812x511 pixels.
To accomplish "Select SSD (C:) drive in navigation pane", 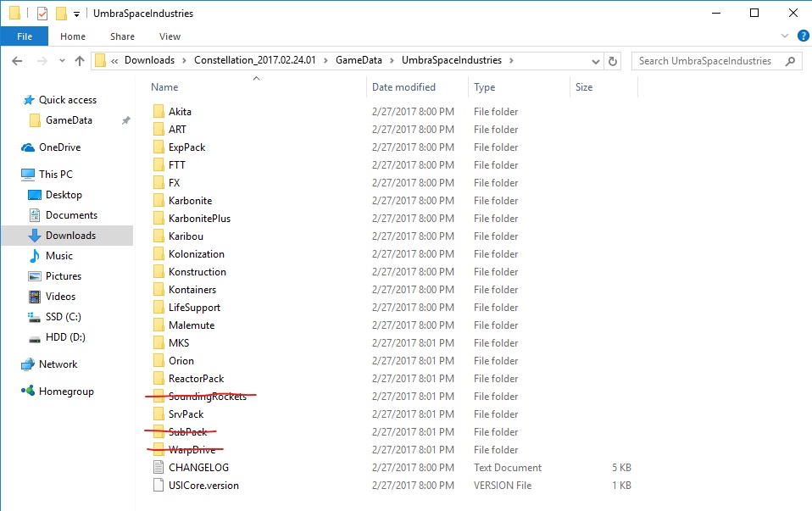I will click(x=63, y=317).
